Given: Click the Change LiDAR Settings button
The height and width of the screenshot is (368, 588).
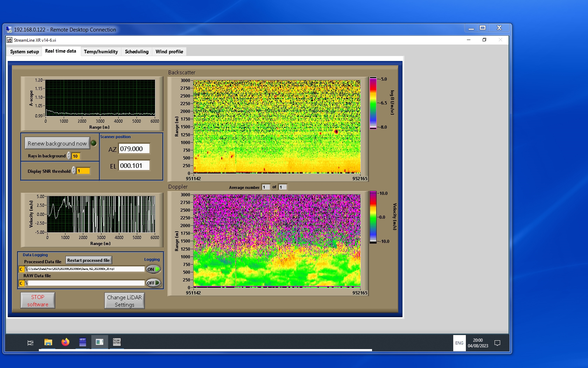Looking at the screenshot, I should (124, 301).
